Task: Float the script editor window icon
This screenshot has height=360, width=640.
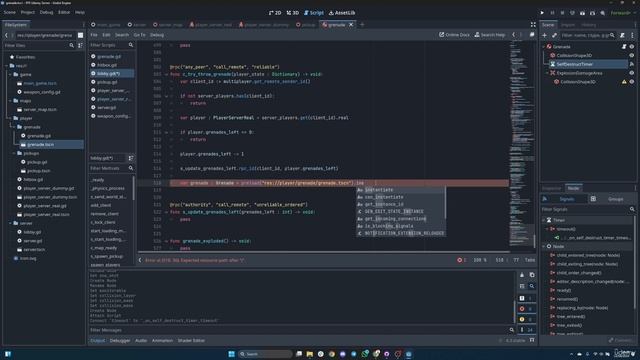Action: coord(532,35)
